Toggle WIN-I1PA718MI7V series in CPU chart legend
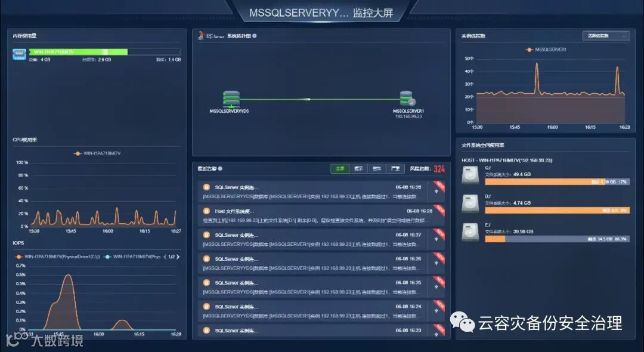 point(97,153)
